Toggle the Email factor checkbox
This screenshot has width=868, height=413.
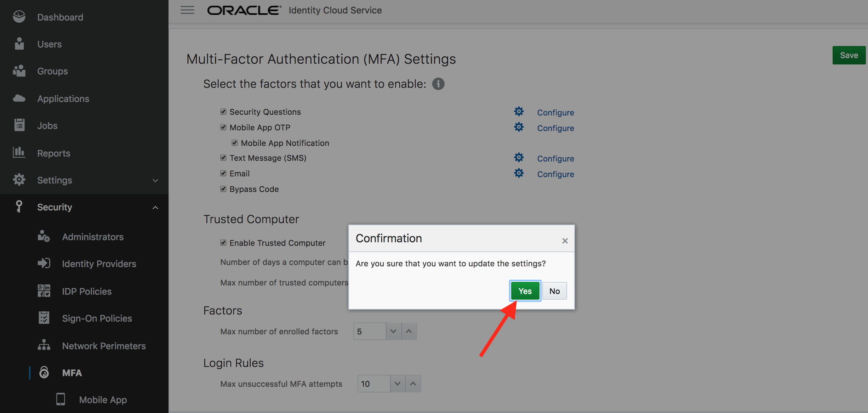(x=223, y=173)
